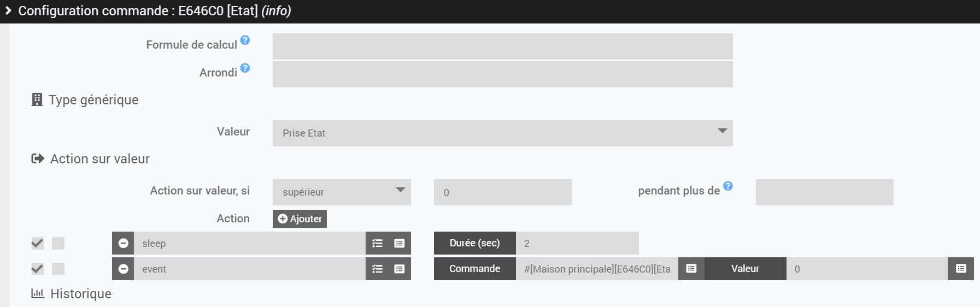This screenshot has height=307, width=980.
Task: Click help icon next to Formule de calcul
Action: tap(245, 40)
